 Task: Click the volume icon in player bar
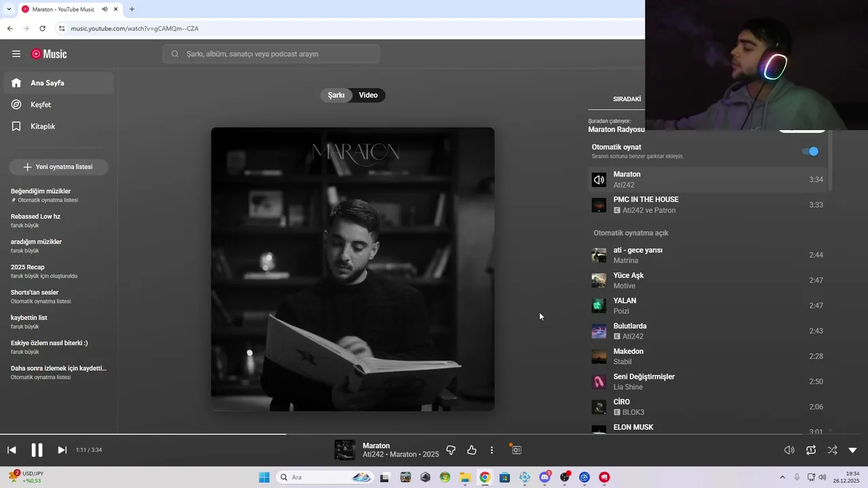[x=789, y=450]
